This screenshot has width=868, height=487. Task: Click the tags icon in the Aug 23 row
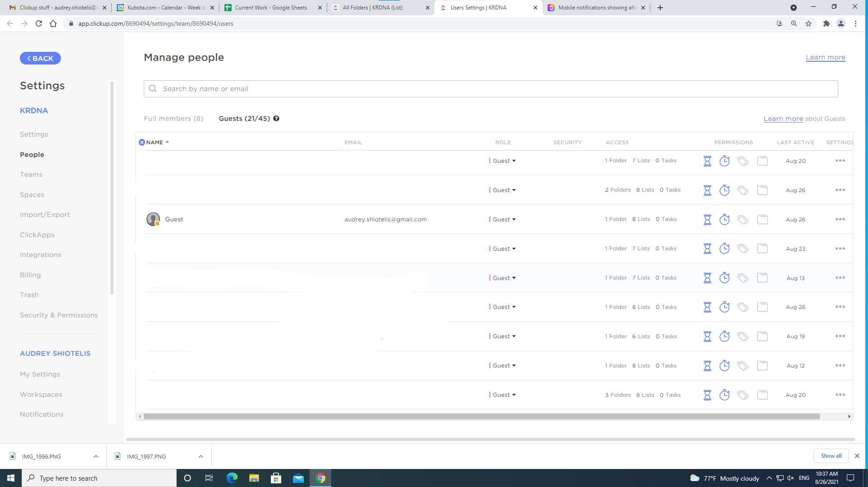point(743,249)
